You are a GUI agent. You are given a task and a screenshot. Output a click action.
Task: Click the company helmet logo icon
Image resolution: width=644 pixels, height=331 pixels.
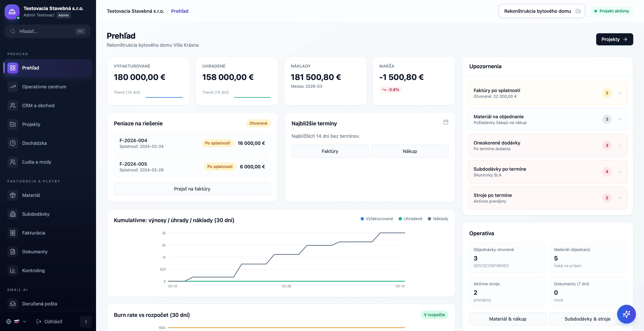point(12,11)
